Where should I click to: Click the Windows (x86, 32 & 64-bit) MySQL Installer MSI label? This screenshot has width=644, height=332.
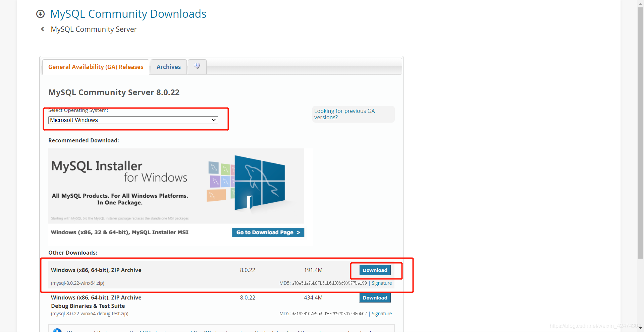pos(119,233)
